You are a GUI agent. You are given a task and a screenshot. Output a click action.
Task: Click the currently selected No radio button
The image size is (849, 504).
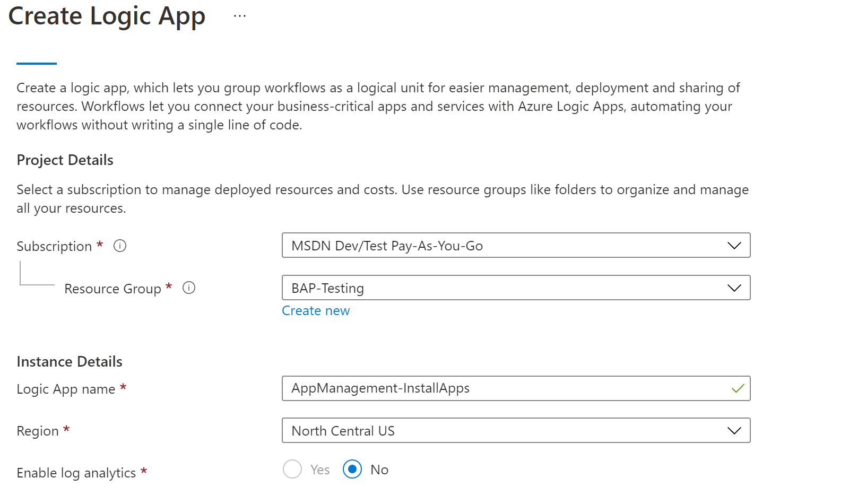pos(352,469)
